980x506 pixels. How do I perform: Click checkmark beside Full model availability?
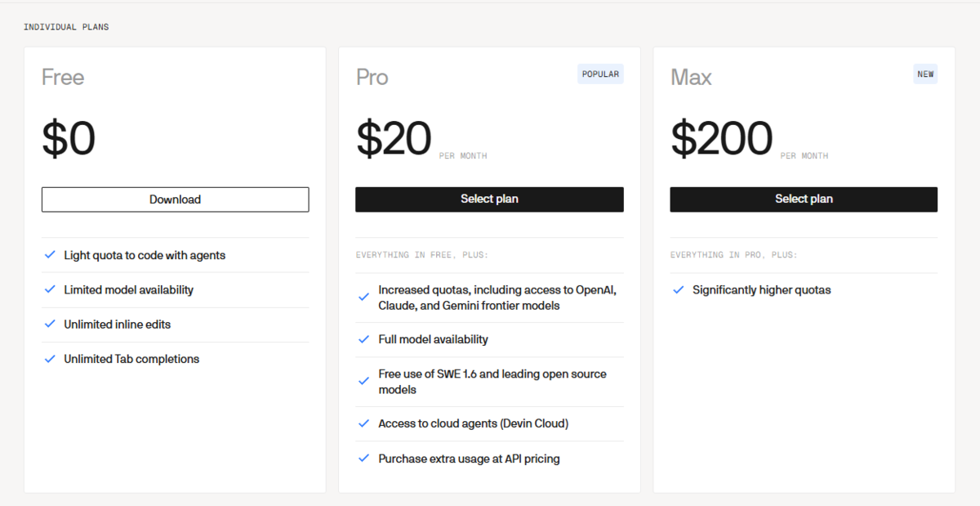364,339
